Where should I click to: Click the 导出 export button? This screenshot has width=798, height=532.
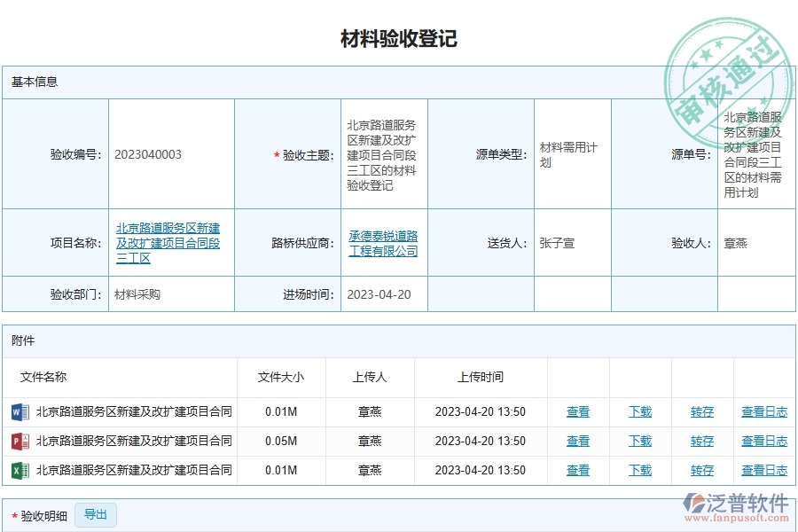(96, 514)
